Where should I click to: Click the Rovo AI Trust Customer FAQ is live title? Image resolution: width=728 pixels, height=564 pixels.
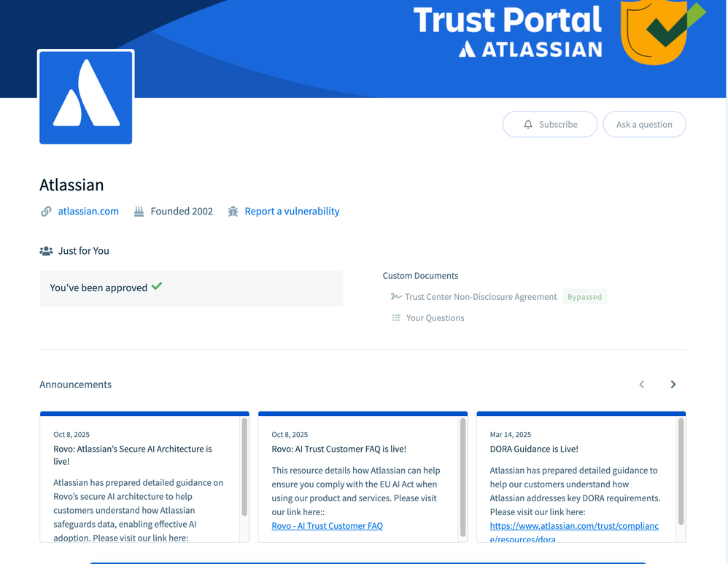(339, 449)
